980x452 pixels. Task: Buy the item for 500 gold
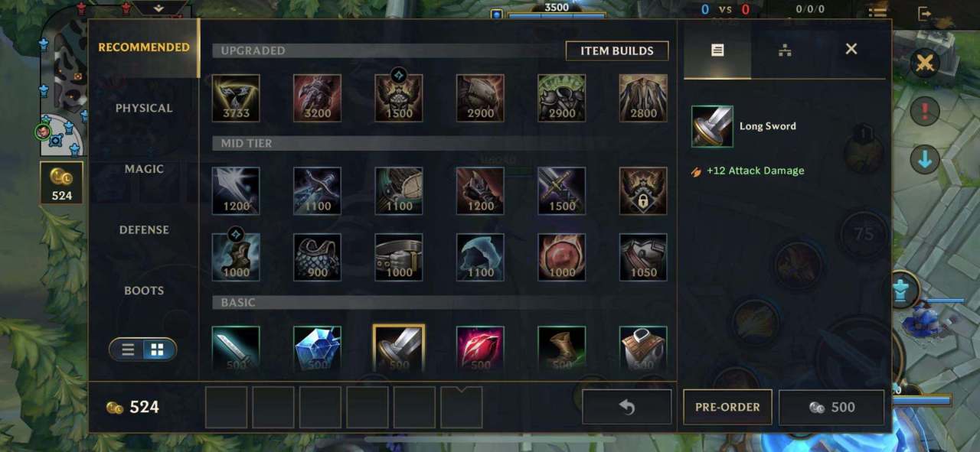pyautogui.click(x=831, y=407)
